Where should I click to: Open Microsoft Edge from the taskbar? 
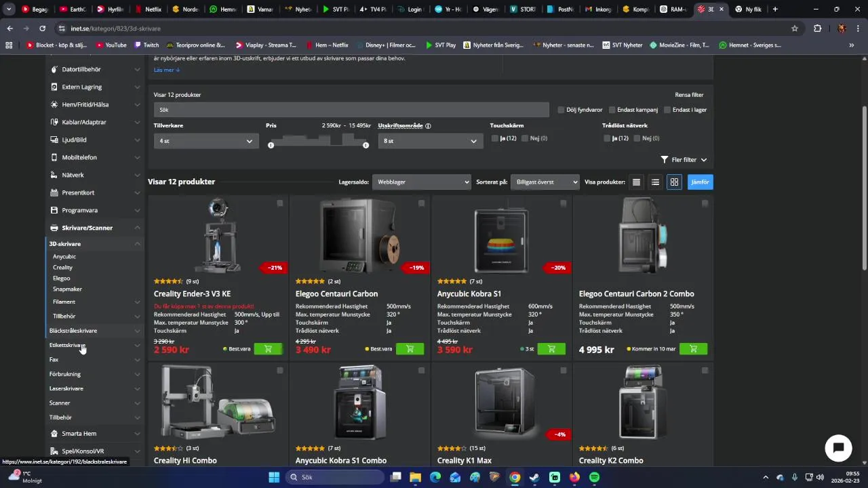pyautogui.click(x=435, y=477)
